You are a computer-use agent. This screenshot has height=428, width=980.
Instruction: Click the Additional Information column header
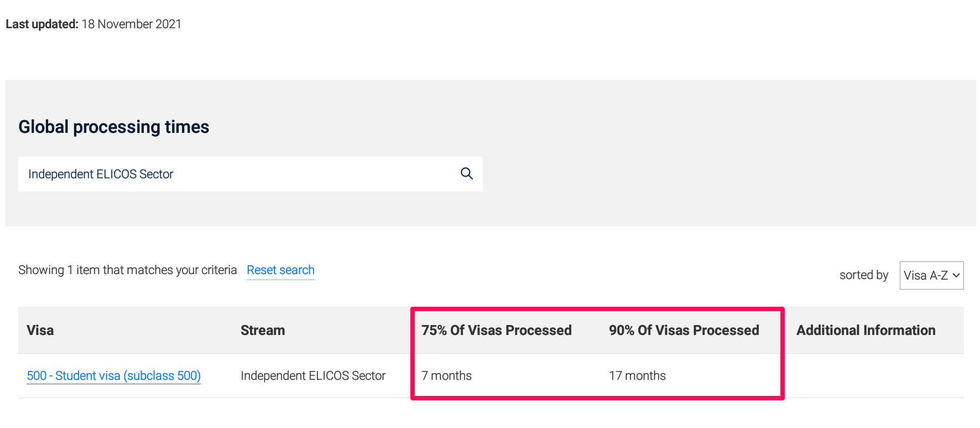point(866,331)
